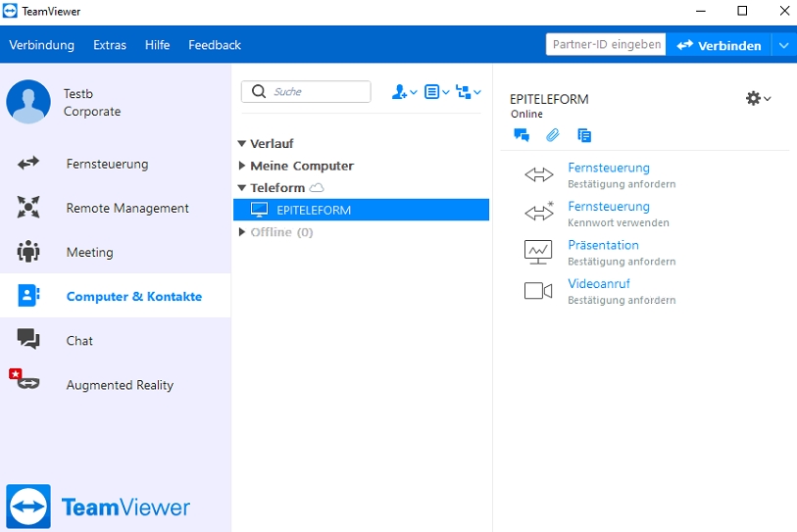This screenshot has height=532, width=797.
Task: Open the Verbindung menu
Action: 42,45
